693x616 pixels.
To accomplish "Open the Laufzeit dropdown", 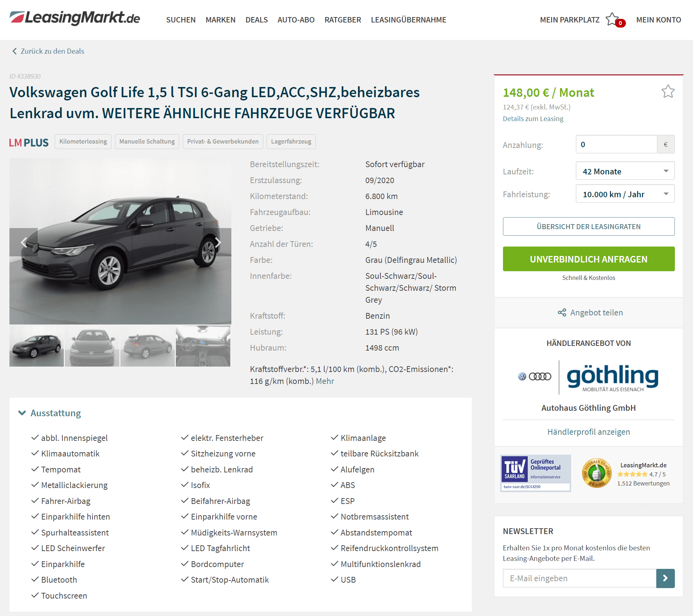I will (x=625, y=171).
